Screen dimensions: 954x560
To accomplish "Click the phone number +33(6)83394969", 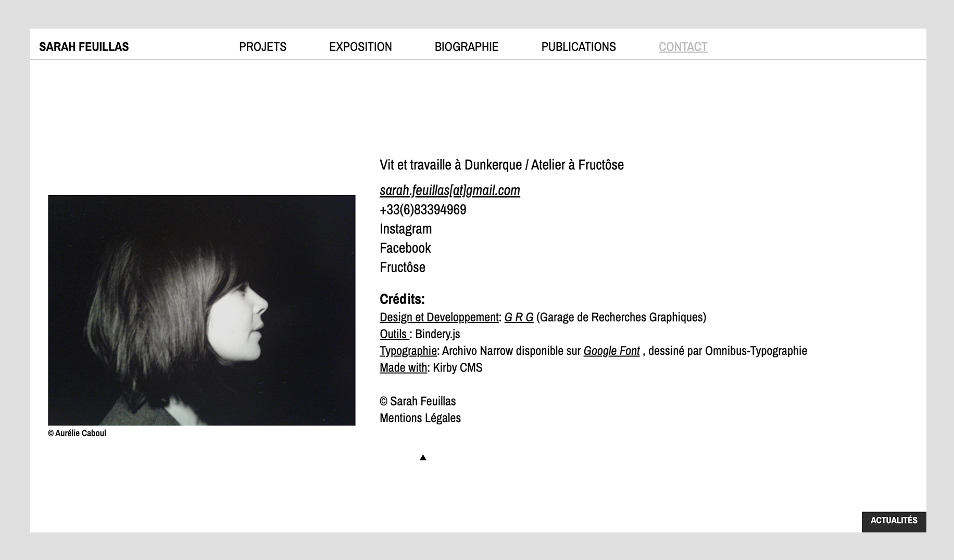I will (x=423, y=209).
